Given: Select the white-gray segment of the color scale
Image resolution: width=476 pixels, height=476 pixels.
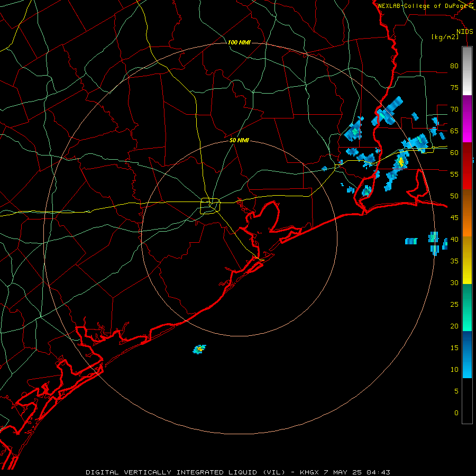Looking at the screenshot, I should click(x=467, y=71).
